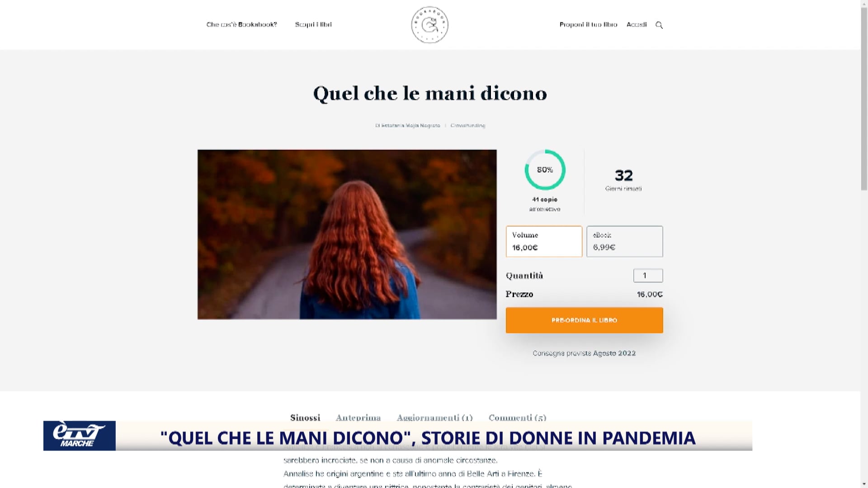Click the Quantità number field
The width and height of the screenshot is (868, 488).
(x=648, y=276)
